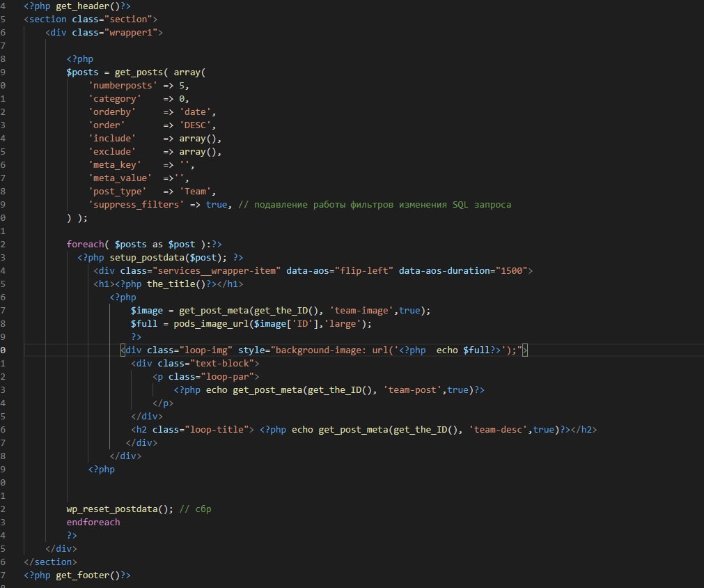Click the 'include' array key
Image resolution: width=704 pixels, height=588 pixels.
pyautogui.click(x=112, y=139)
